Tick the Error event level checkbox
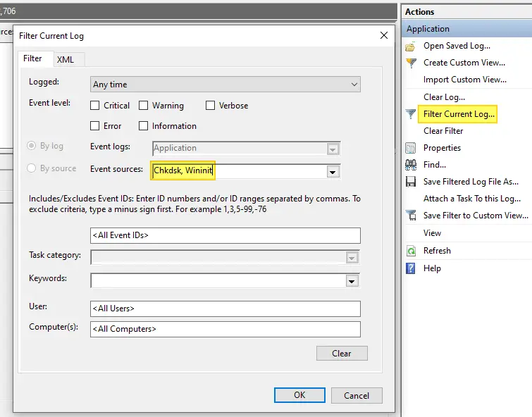This screenshot has height=417, width=532. (x=95, y=126)
